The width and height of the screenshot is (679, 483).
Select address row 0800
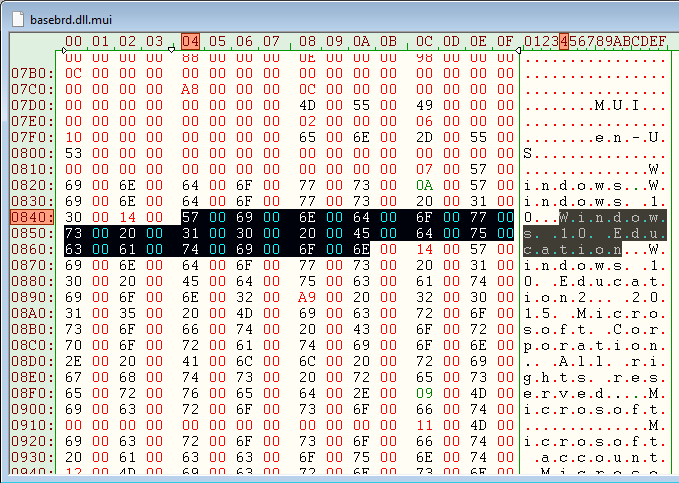click(x=32, y=153)
